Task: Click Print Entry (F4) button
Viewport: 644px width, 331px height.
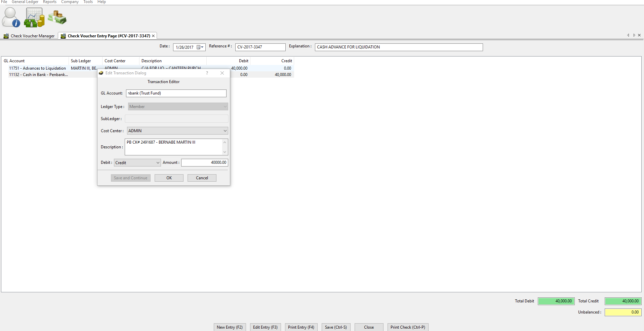Action: [x=301, y=327]
